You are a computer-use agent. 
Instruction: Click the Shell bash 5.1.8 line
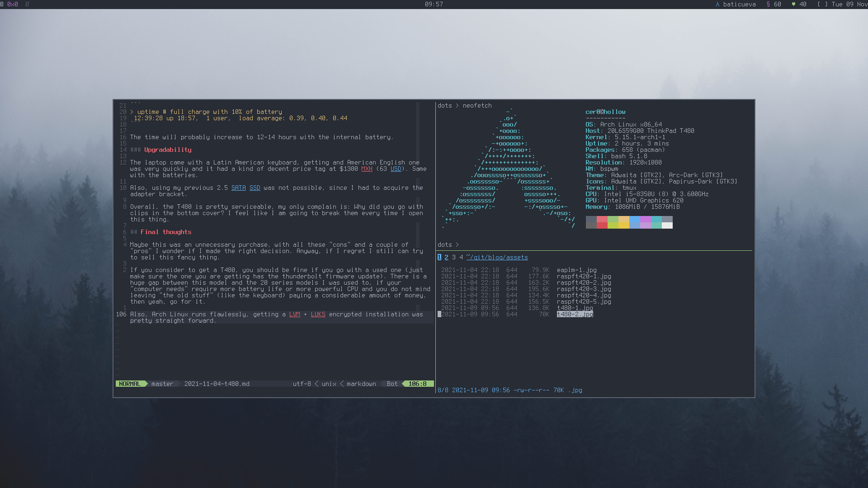tap(616, 156)
